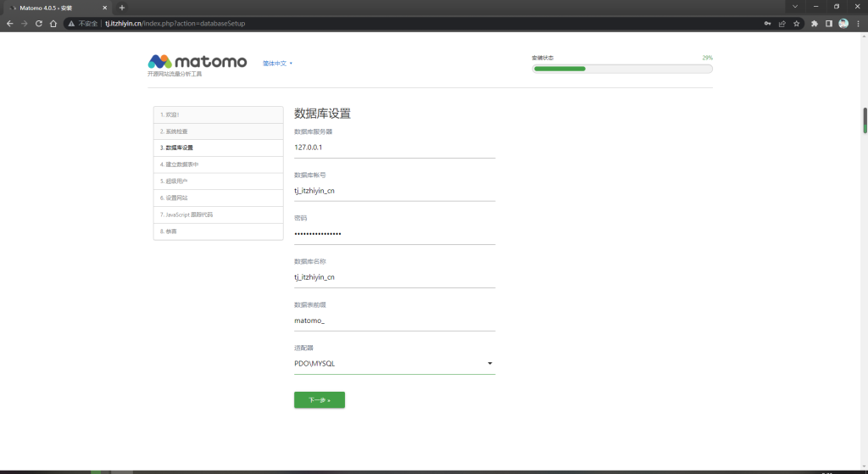Viewport: 868px width, 474px height.
Task: Open the browser extensions puzzle icon
Action: (x=815, y=24)
